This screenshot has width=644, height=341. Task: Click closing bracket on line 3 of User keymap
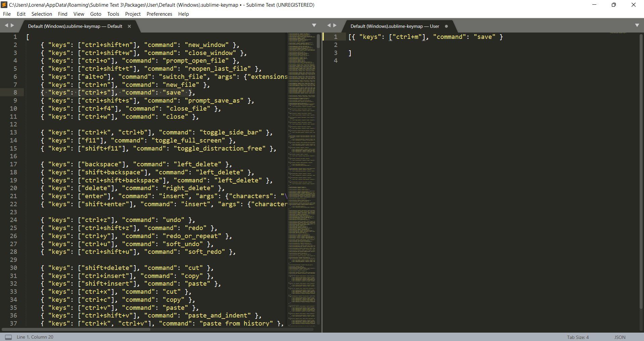350,53
